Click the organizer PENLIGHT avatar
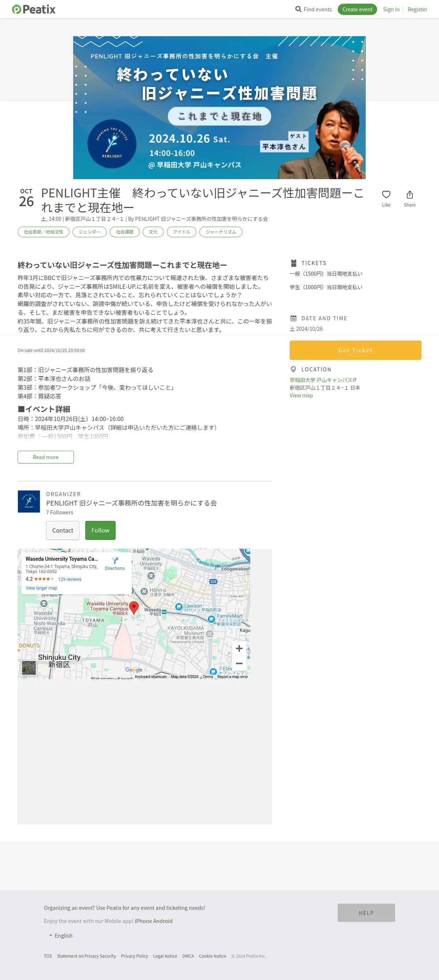The image size is (439, 980). pyautogui.click(x=29, y=502)
